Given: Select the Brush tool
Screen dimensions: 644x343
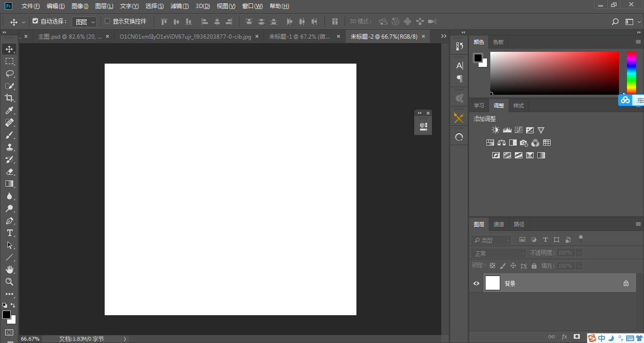Looking at the screenshot, I should coord(9,135).
